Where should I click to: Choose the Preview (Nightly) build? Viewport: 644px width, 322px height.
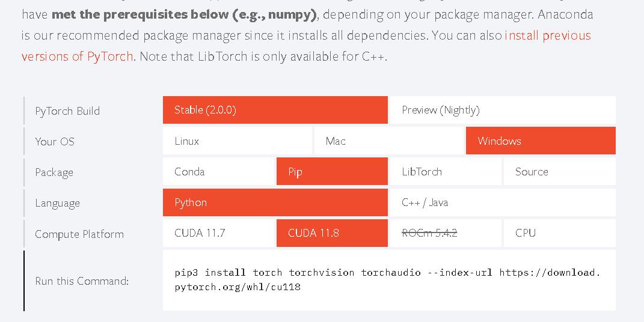point(503,110)
